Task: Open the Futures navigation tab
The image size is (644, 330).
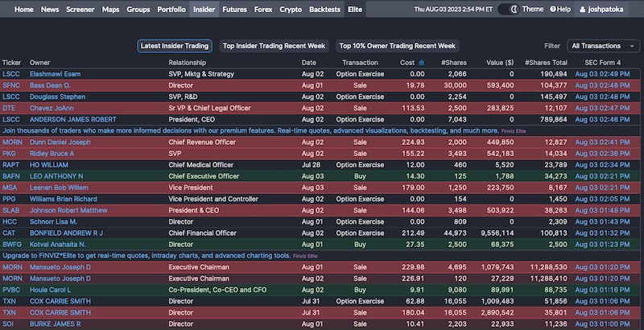Action: [x=234, y=10]
